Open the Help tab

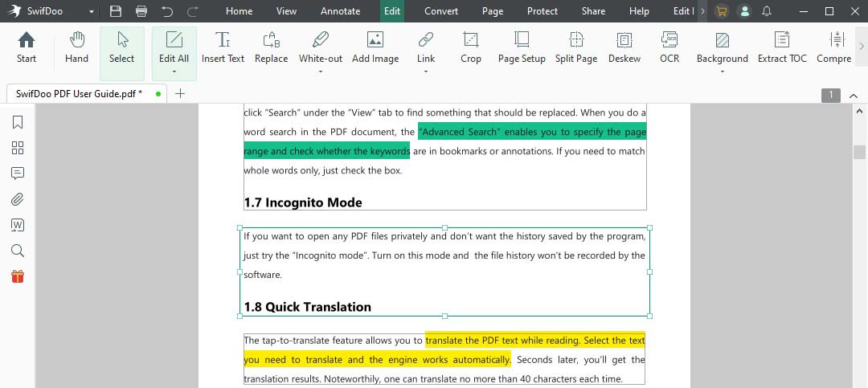[640, 11]
